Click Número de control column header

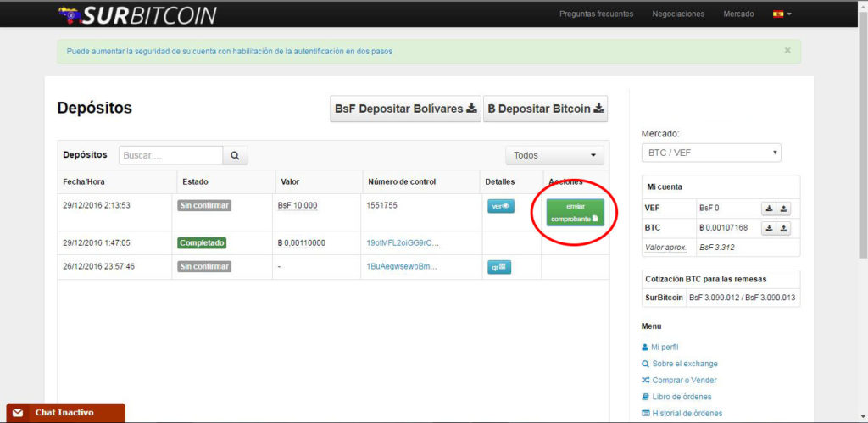[402, 181]
